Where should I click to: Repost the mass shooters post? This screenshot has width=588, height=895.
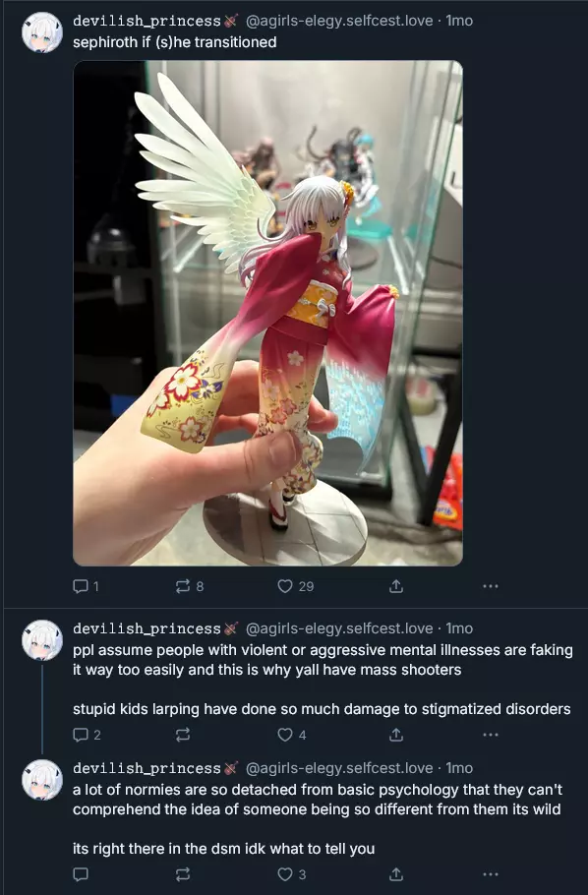183,735
